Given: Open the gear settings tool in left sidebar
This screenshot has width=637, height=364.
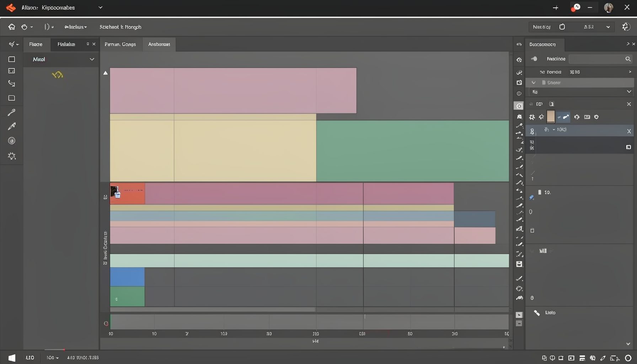Looking at the screenshot, I should coord(12,156).
